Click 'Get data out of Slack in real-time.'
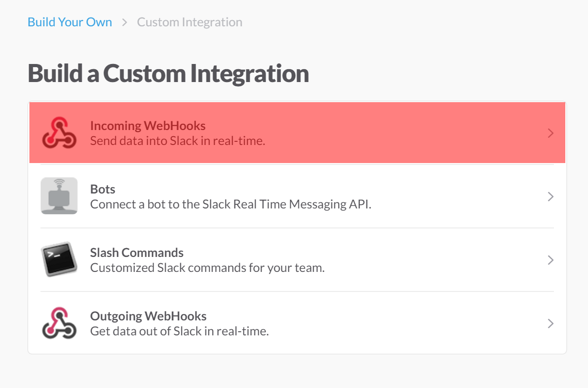The width and height of the screenshot is (588, 388). point(180,331)
